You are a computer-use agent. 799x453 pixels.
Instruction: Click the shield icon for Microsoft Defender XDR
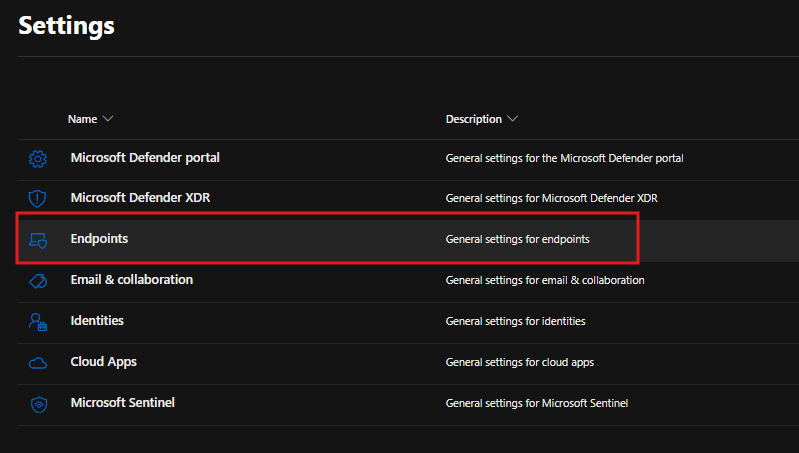37,198
